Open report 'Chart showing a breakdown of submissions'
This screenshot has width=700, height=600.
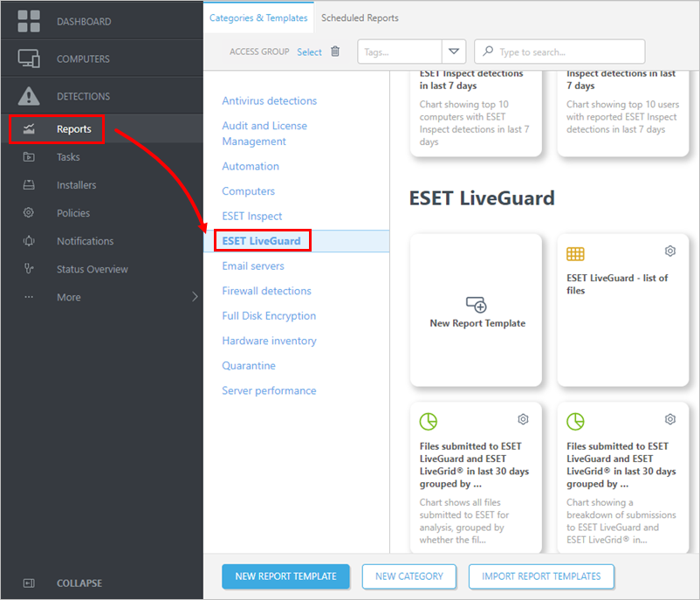(623, 477)
